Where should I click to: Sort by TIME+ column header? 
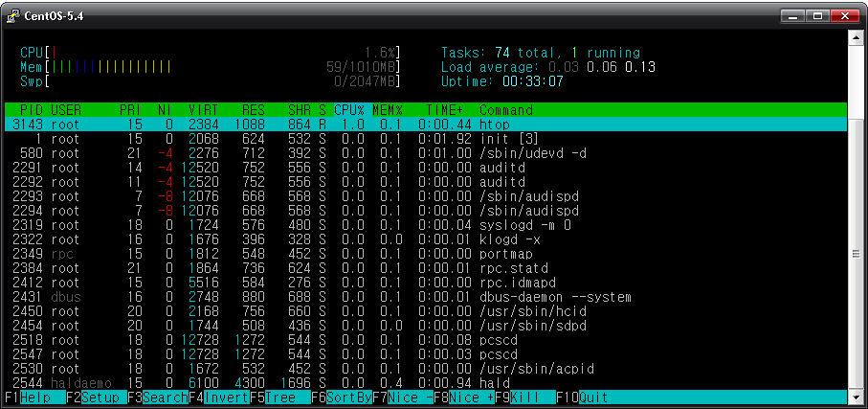(x=444, y=110)
